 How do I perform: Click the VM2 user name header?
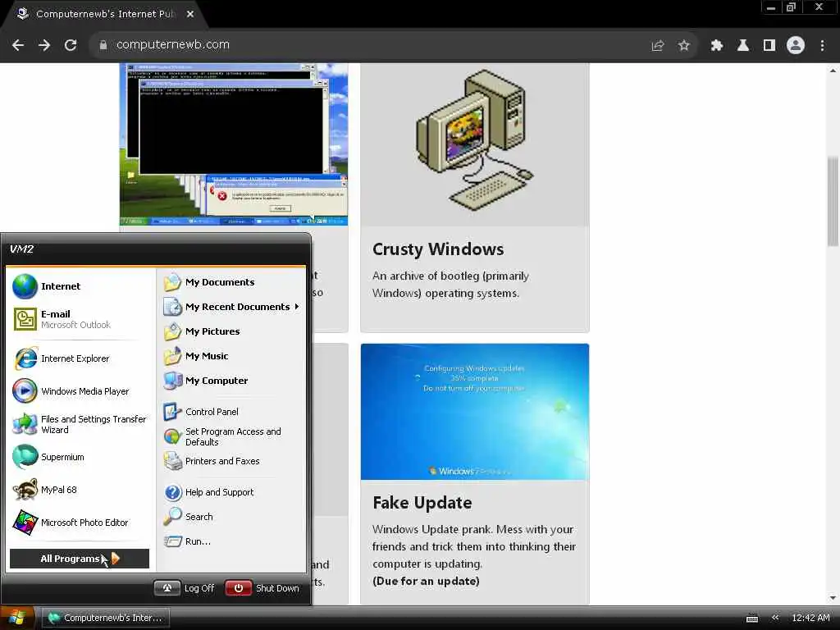coord(21,249)
